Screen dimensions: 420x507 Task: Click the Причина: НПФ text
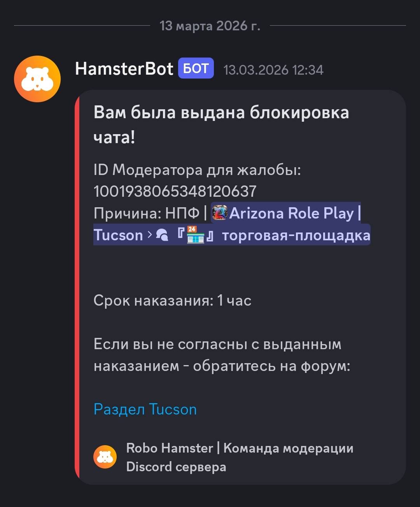[146, 213]
